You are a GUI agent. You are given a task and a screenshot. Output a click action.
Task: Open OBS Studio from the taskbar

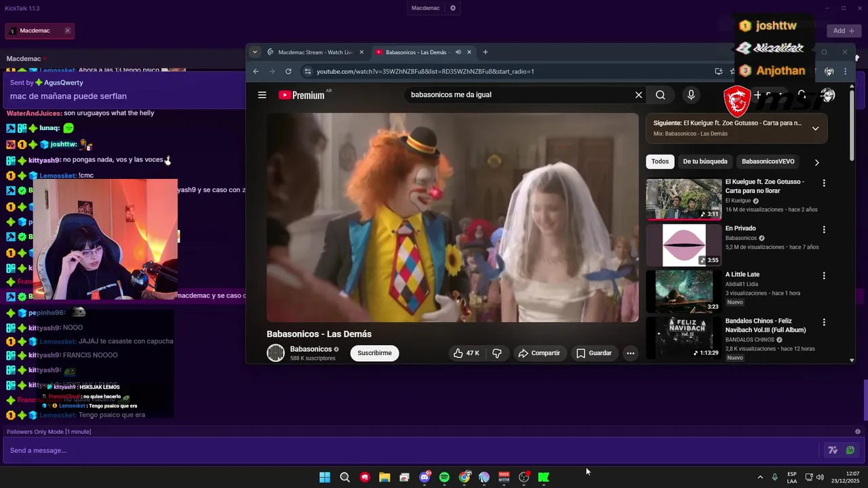tap(524, 477)
